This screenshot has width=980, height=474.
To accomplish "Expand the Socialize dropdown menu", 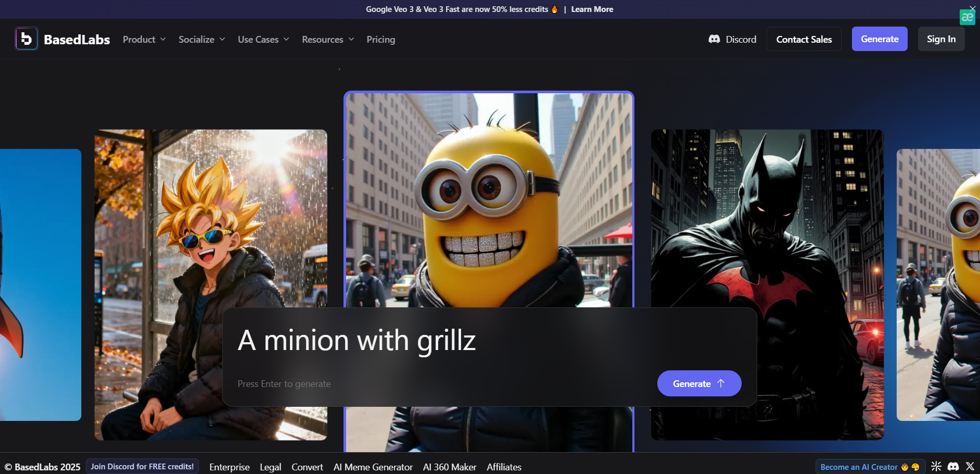I will pyautogui.click(x=201, y=40).
